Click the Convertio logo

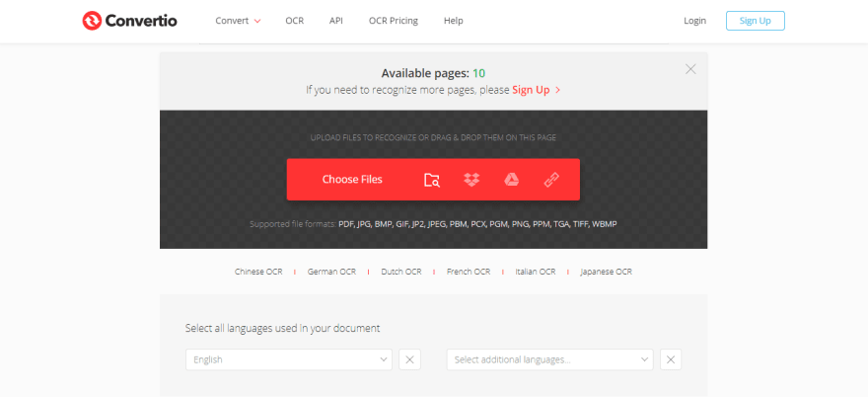129,21
